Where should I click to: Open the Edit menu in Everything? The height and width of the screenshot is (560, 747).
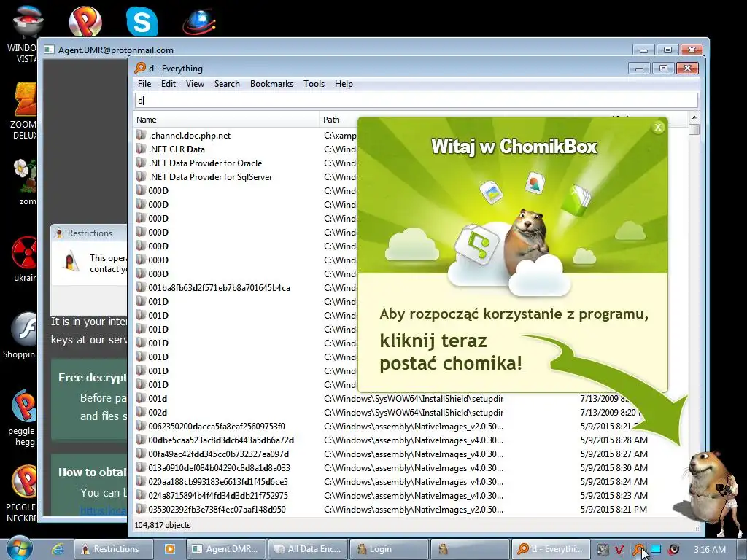[x=169, y=84]
